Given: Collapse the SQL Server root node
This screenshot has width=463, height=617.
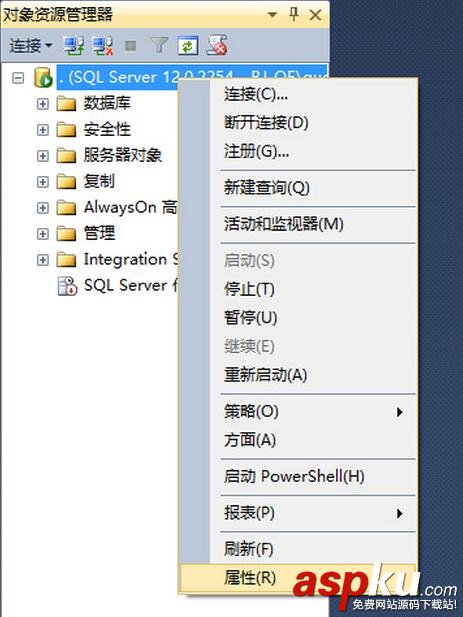Looking at the screenshot, I should click(x=18, y=78).
